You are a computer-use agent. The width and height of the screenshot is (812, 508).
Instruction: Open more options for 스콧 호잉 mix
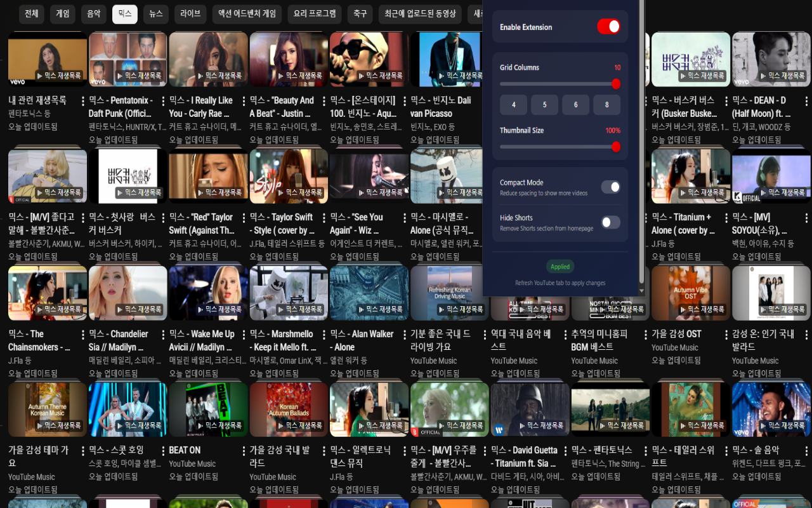(164, 451)
